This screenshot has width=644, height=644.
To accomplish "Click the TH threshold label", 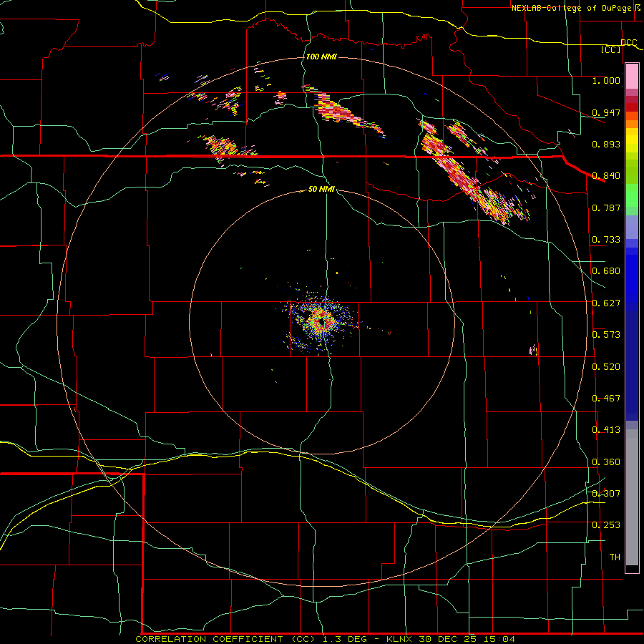I will point(615,557).
